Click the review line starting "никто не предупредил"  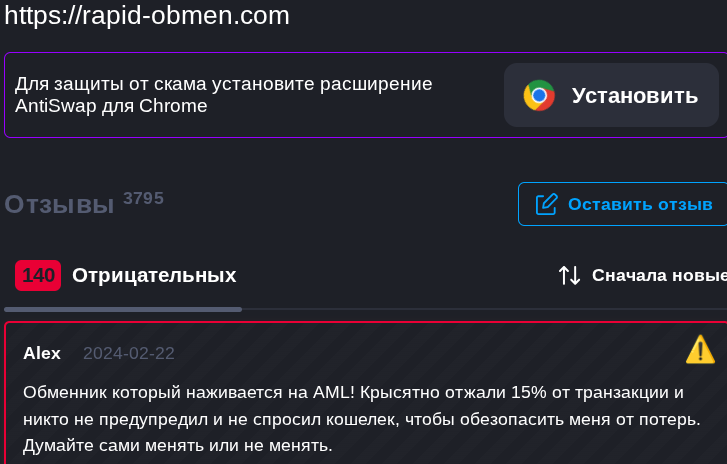coord(361,418)
